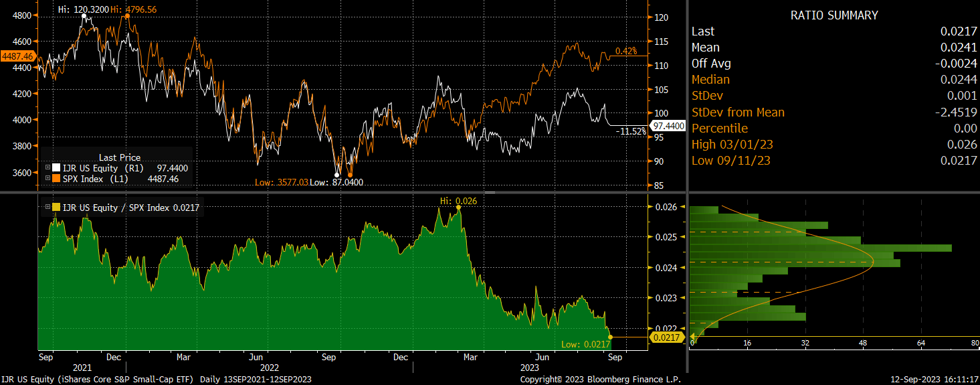Click the white 97.4400 right-axis price tag
Screen dimensions: 980x385
[x=668, y=125]
